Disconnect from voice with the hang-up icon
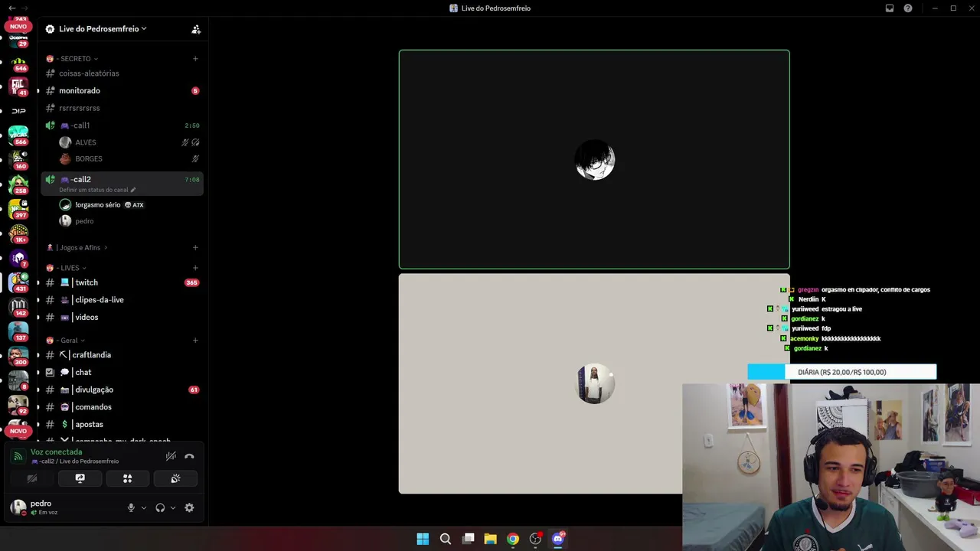Image resolution: width=980 pixels, height=551 pixels. (x=189, y=456)
